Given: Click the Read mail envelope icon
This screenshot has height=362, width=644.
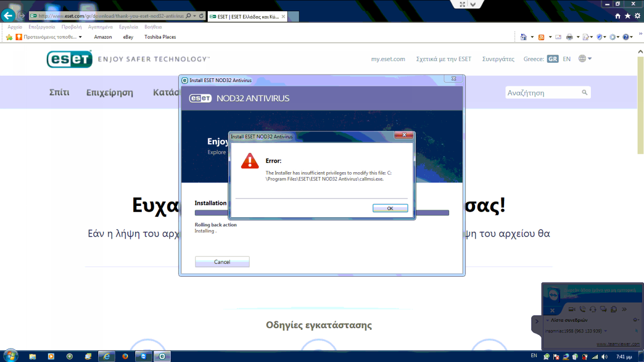Looking at the screenshot, I should pyautogui.click(x=558, y=37).
